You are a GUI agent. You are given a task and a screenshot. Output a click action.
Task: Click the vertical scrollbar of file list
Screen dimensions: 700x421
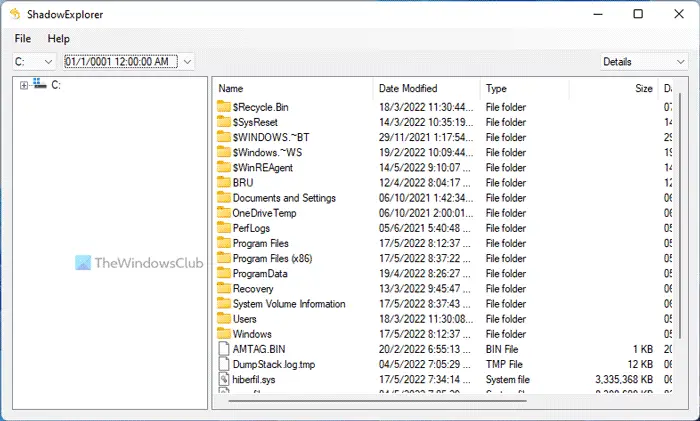coord(680,216)
